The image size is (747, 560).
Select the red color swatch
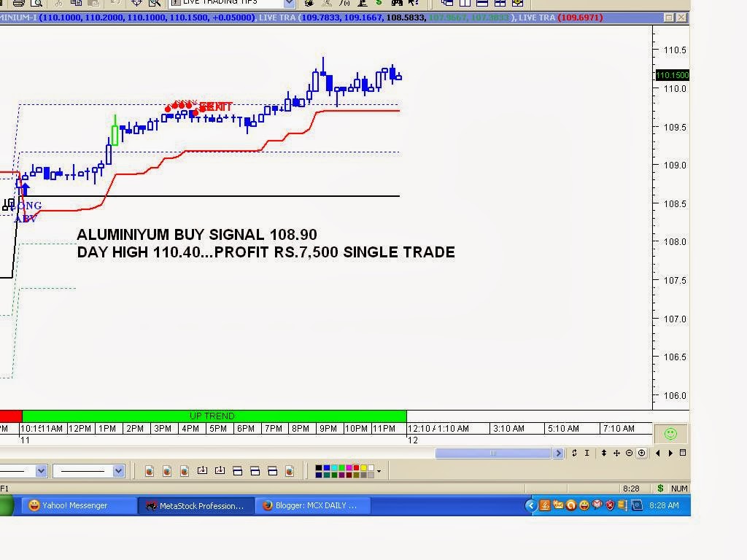tap(356, 467)
